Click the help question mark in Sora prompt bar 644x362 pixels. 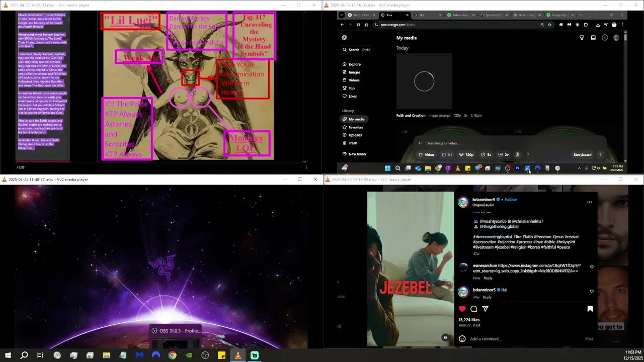pos(528,155)
